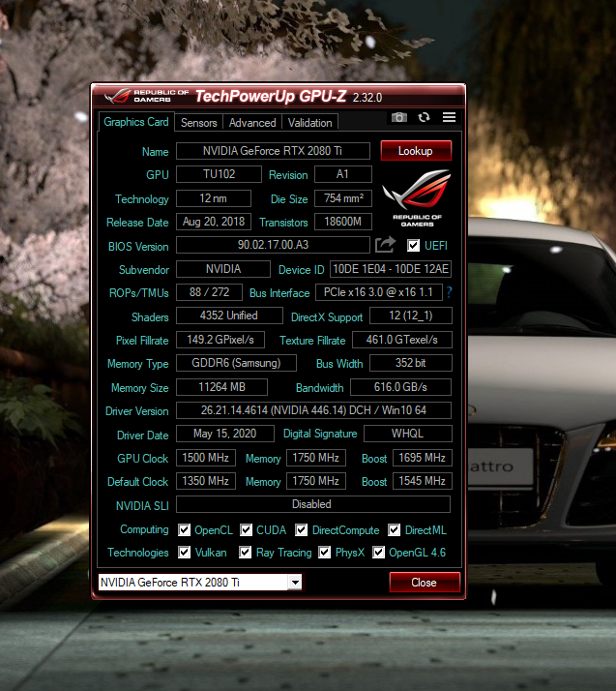Click the Driver Version value 26.21.14.4614
This screenshot has height=691, width=616.
point(314,410)
